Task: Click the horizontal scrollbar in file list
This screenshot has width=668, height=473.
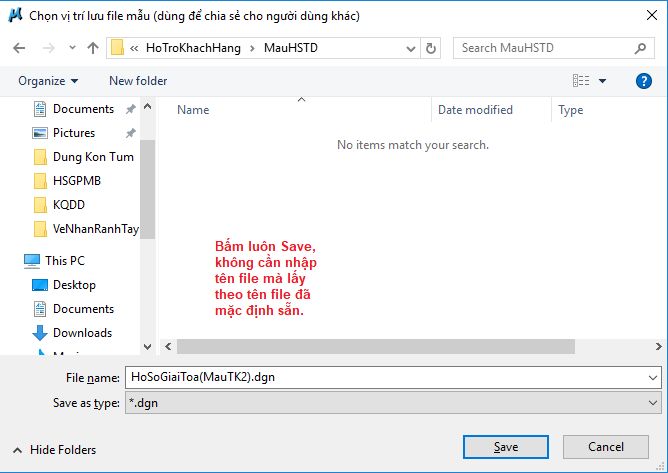Action: click(375, 346)
